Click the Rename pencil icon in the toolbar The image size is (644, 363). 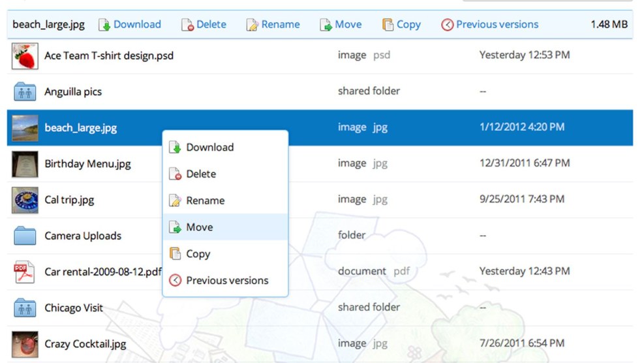point(253,25)
